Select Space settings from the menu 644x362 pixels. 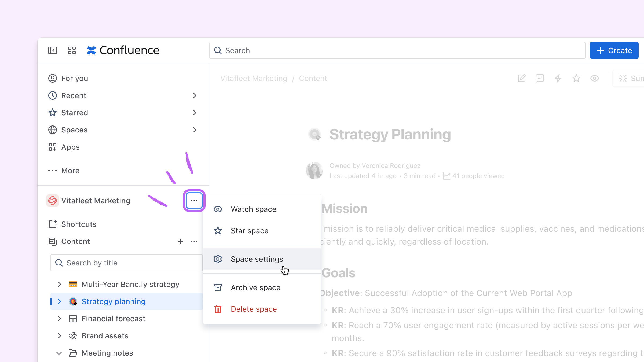(257, 259)
